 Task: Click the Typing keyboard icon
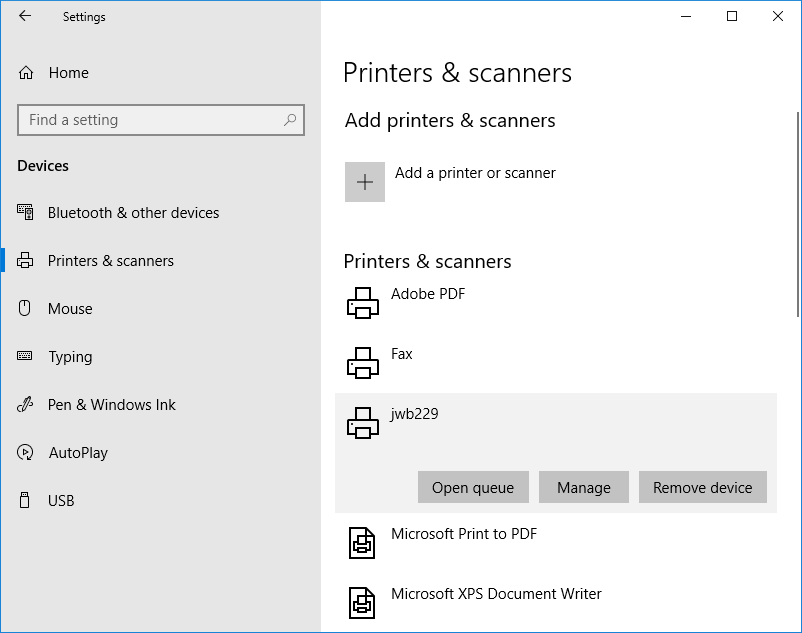click(26, 356)
